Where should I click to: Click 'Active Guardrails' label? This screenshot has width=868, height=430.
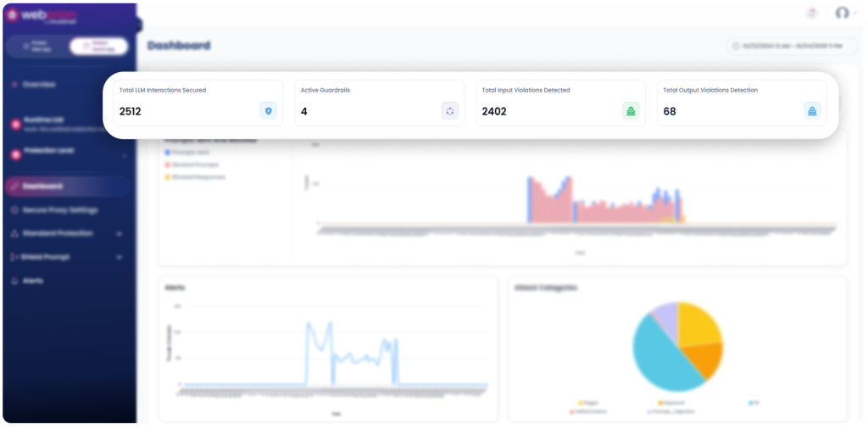tap(325, 90)
